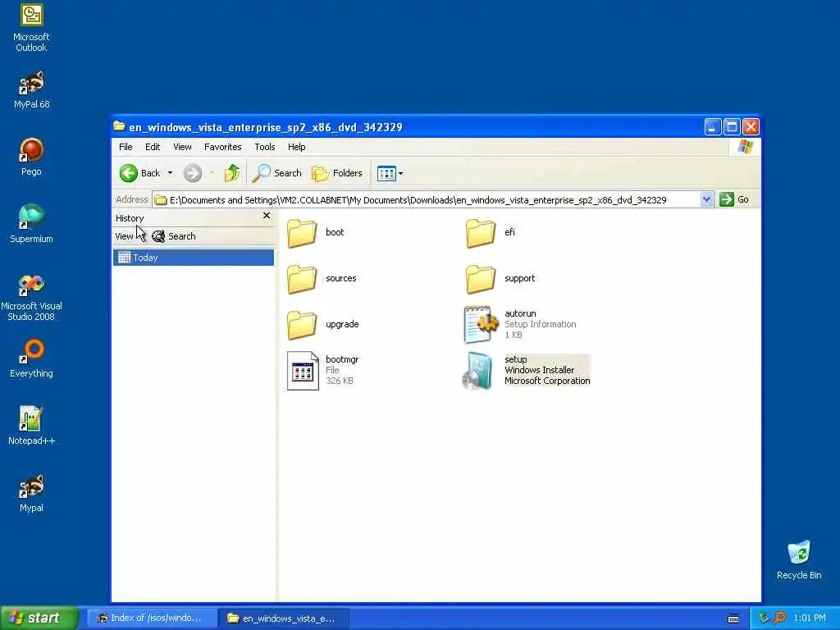
Task: Click the network icon in system tray
Action: pos(765,619)
